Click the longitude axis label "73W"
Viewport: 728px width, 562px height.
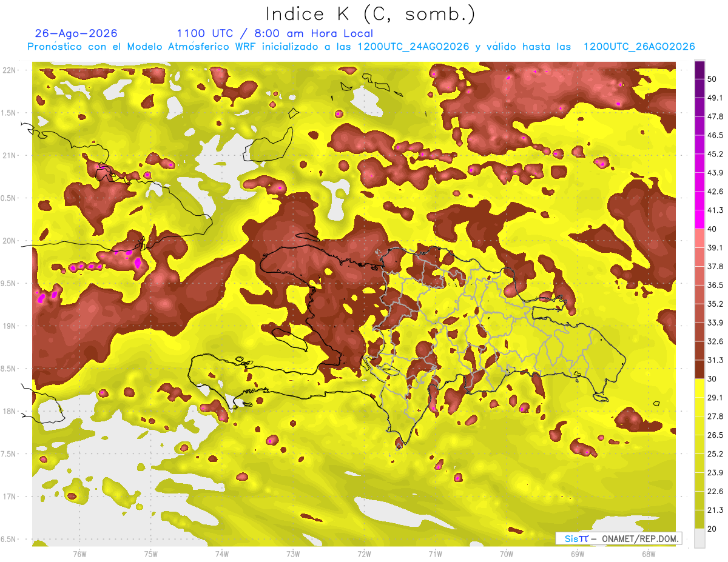coord(293,555)
